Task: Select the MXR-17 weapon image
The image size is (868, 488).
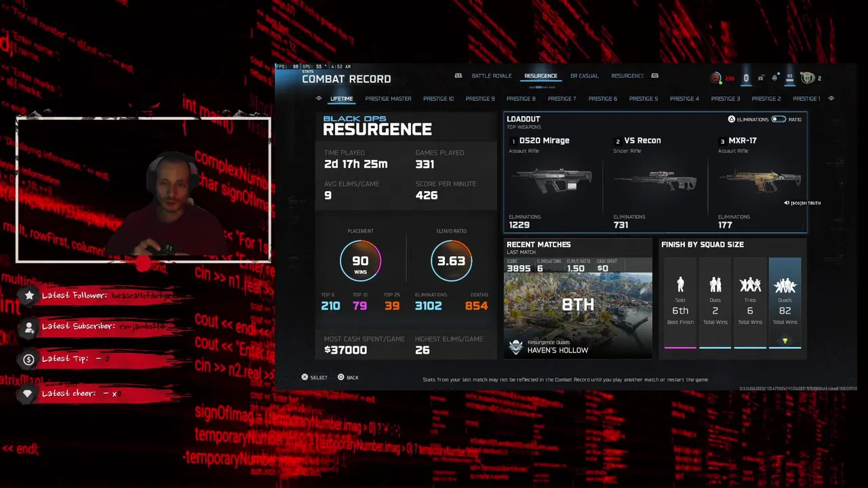Action: coord(759,181)
